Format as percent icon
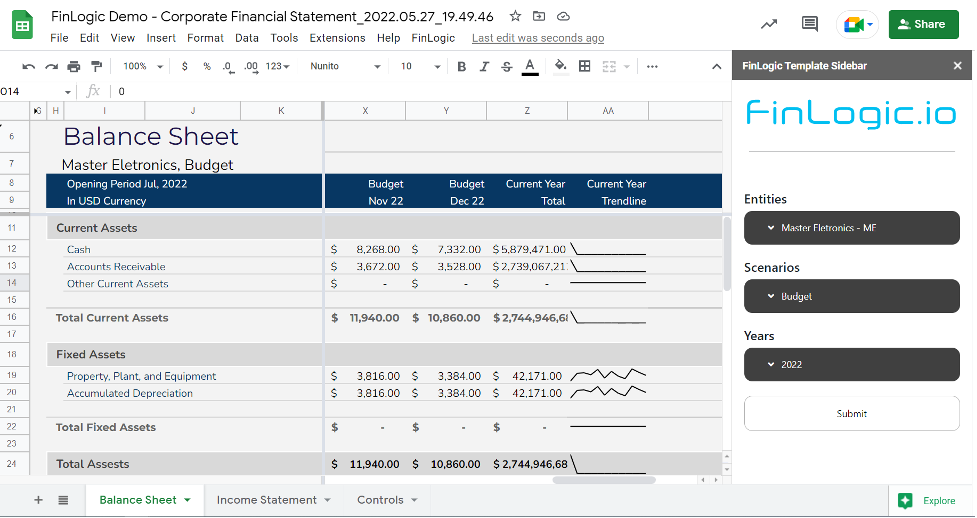 click(x=207, y=66)
